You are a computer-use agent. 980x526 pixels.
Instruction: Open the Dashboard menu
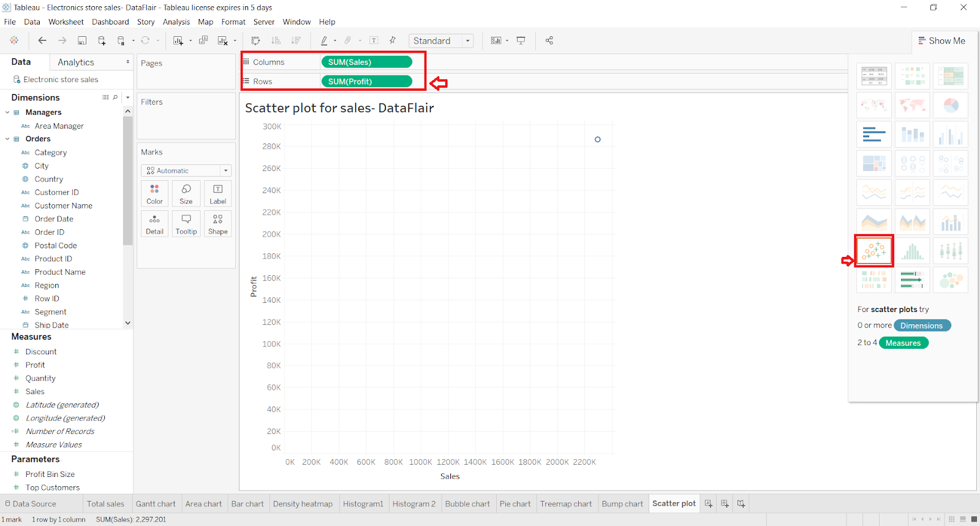tap(110, 21)
